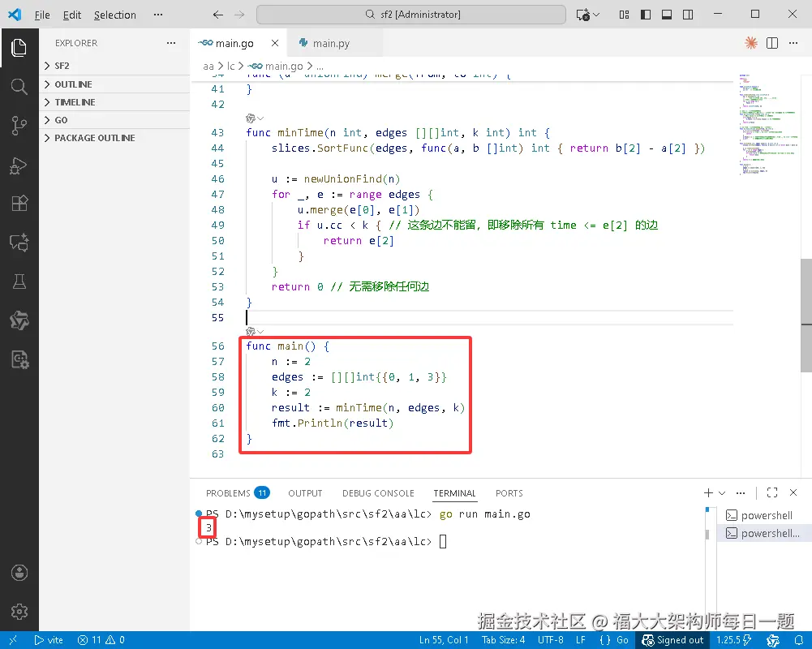The image size is (812, 649).
Task: Expand the GO section
Action: 114,120
